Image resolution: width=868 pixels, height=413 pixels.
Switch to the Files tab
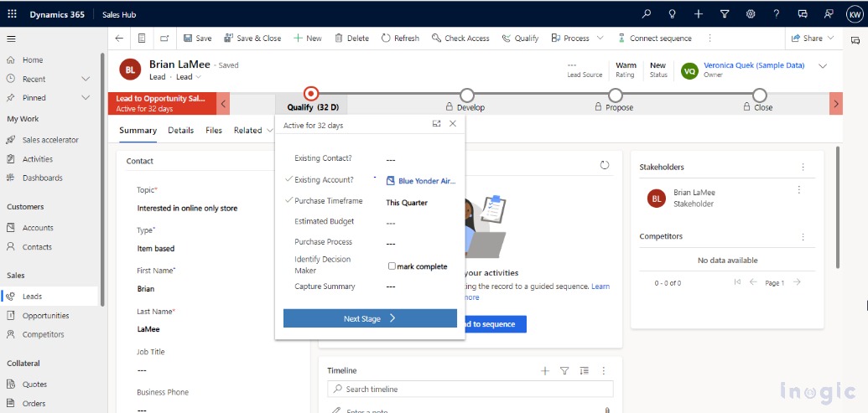click(x=214, y=131)
